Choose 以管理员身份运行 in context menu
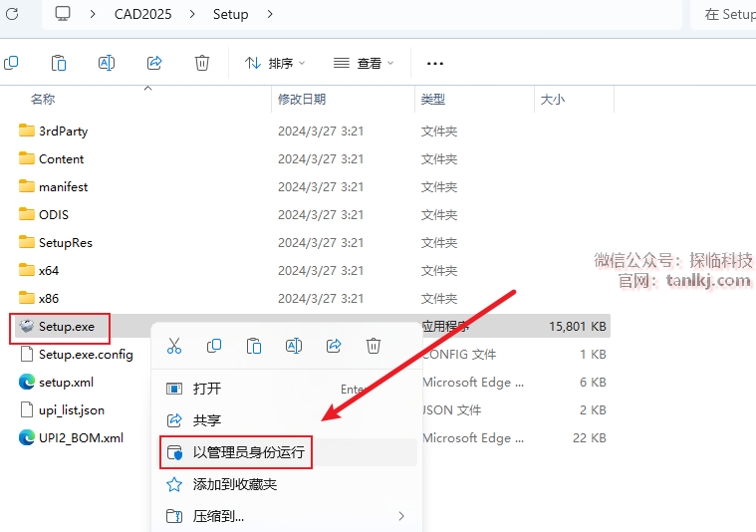This screenshot has height=532, width=756. pyautogui.click(x=288, y=452)
